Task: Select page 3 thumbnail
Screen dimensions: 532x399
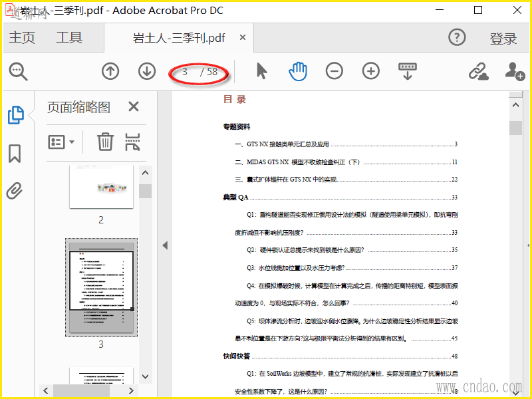Action: click(102, 288)
